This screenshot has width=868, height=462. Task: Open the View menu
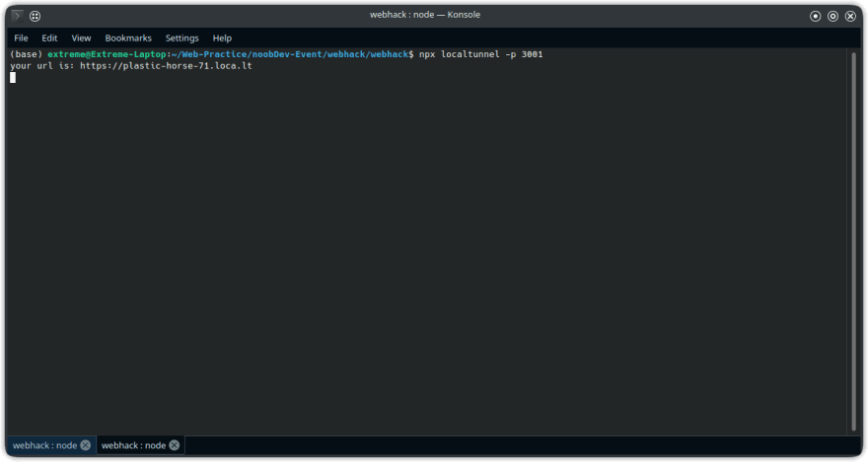click(x=81, y=38)
